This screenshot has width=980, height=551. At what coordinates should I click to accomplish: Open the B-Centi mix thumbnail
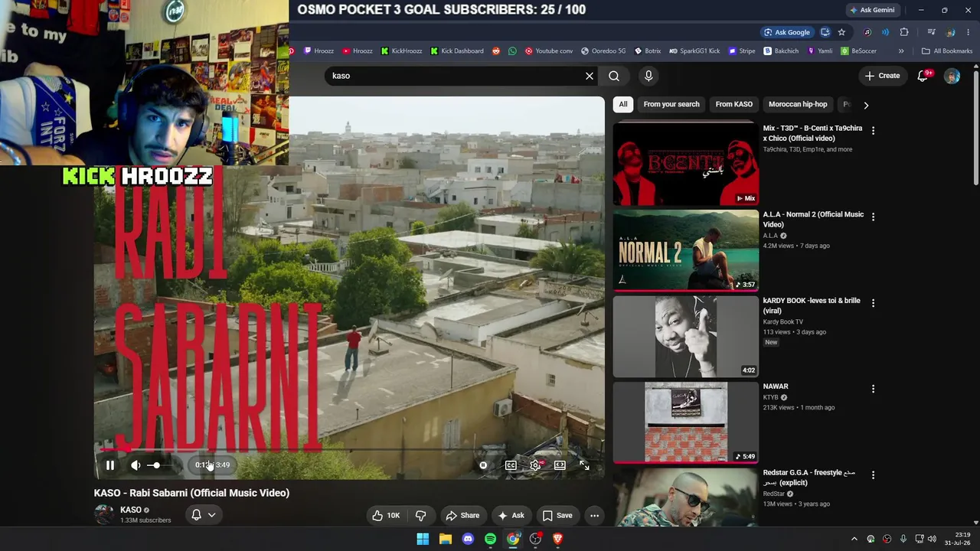point(686,165)
